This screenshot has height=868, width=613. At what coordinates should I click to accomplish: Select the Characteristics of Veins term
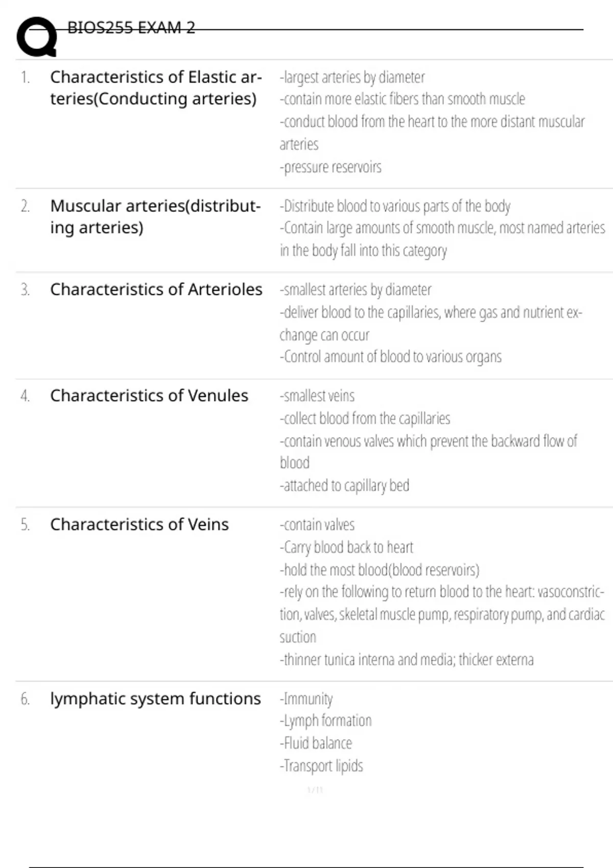tap(139, 524)
